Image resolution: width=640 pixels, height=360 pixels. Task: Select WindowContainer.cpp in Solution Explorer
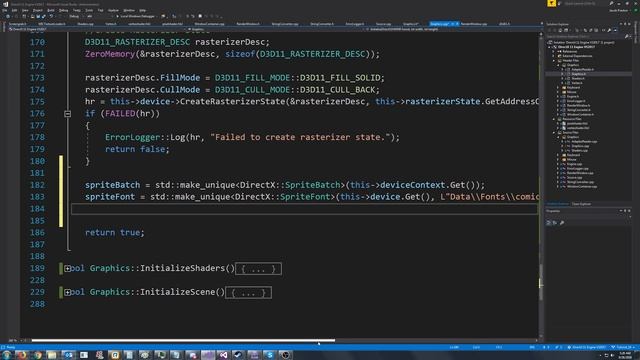[x=582, y=186]
